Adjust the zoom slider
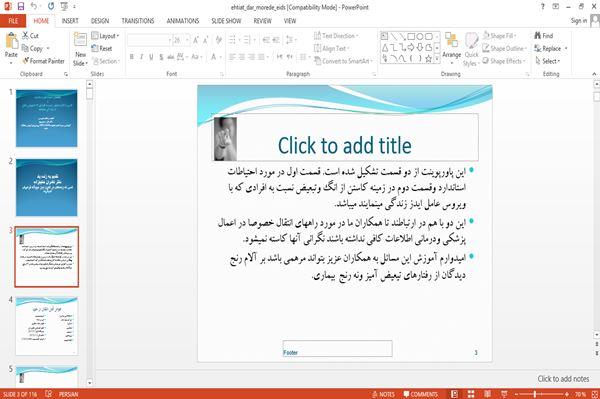 click(535, 394)
